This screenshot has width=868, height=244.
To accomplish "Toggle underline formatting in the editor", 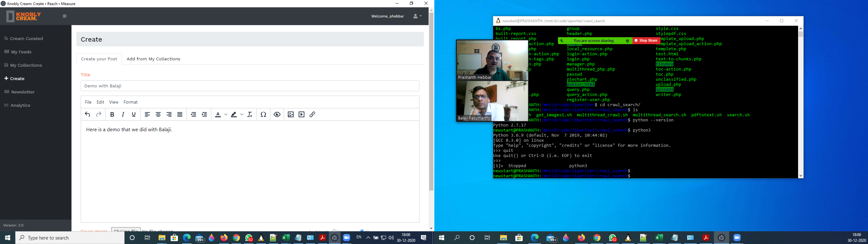I will pyautogui.click(x=134, y=115).
